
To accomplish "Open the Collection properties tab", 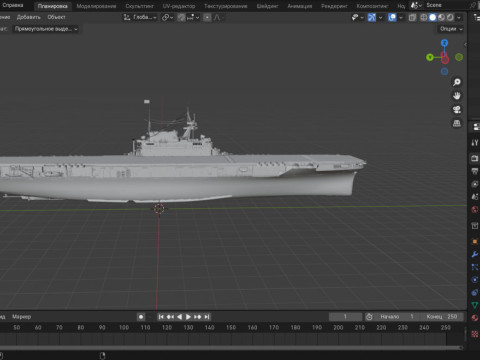I will (475, 226).
